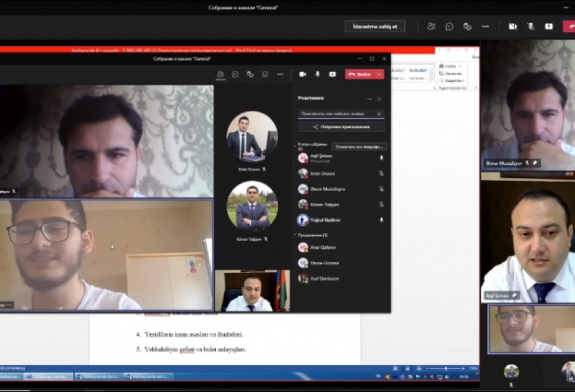Mute Aqil Şirinov's microphone in participant list
Viewport: 575px width, 392px height.
(381, 158)
